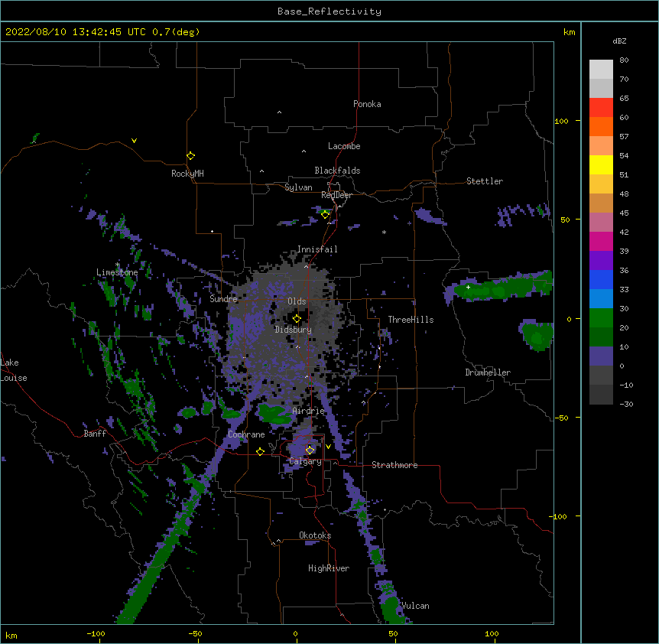Click the Banff town label
This screenshot has width=659, height=644.
(95, 434)
